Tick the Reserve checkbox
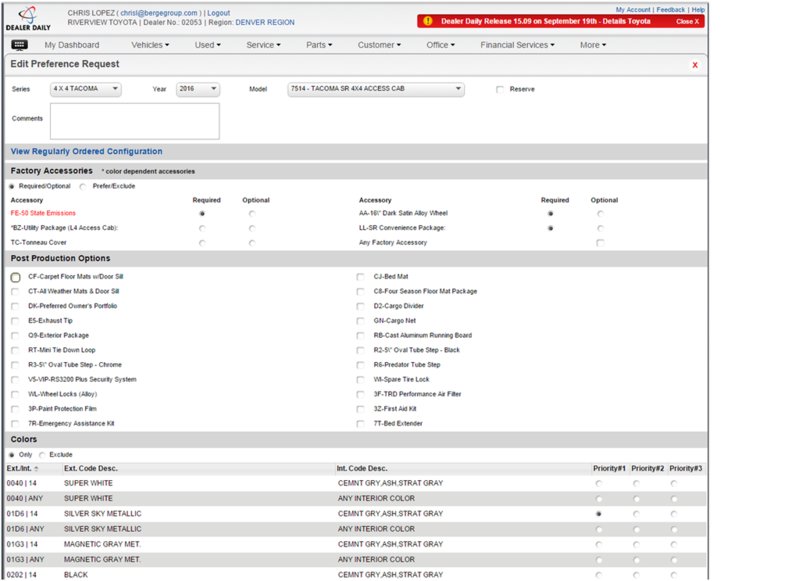Viewport: 799px width, 581px height. (x=499, y=89)
